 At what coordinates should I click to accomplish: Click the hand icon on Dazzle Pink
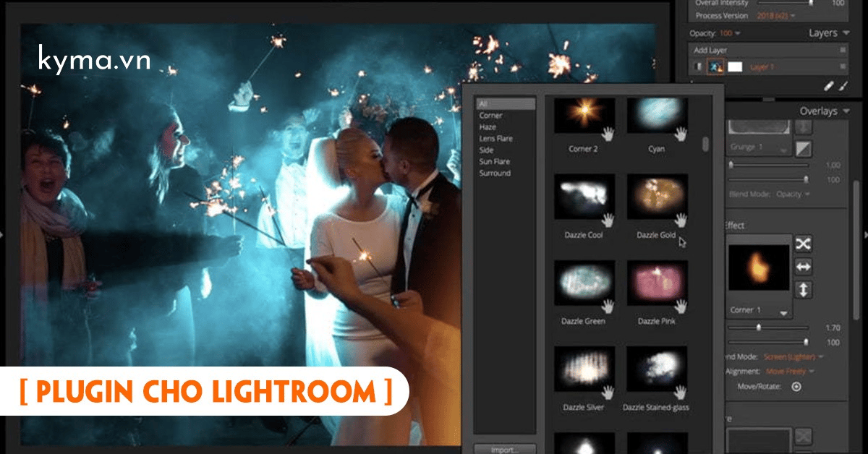coord(680,306)
